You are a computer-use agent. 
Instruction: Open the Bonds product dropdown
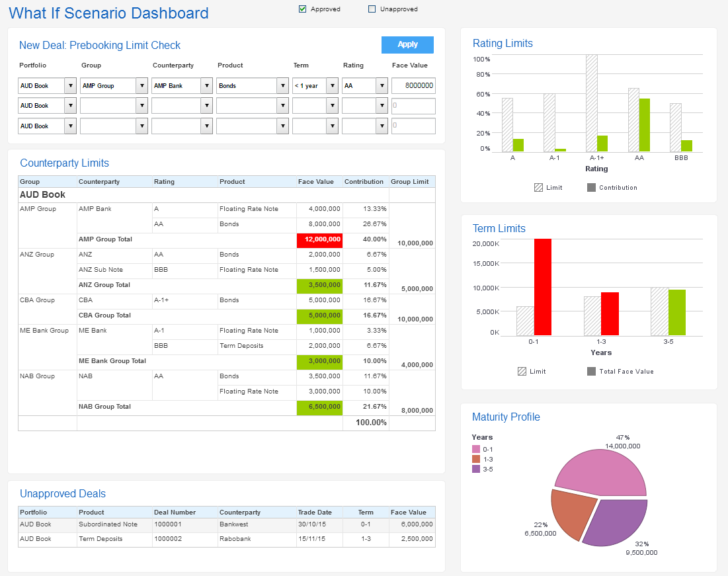point(282,86)
